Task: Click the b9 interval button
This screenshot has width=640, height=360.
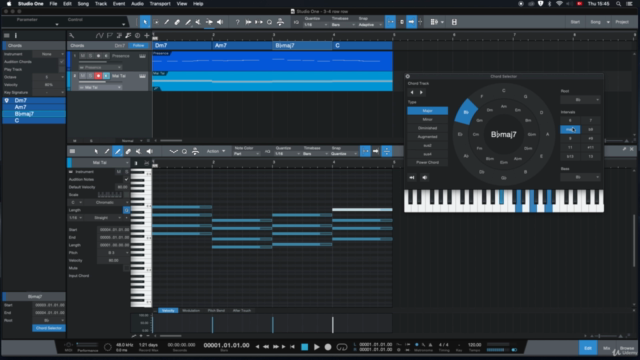Action: pyautogui.click(x=590, y=129)
